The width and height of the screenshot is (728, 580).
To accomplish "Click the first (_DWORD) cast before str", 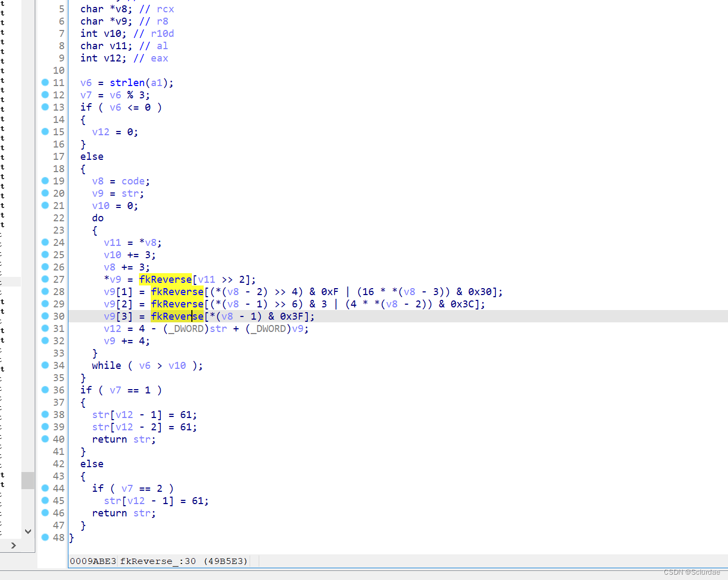I will (186, 329).
